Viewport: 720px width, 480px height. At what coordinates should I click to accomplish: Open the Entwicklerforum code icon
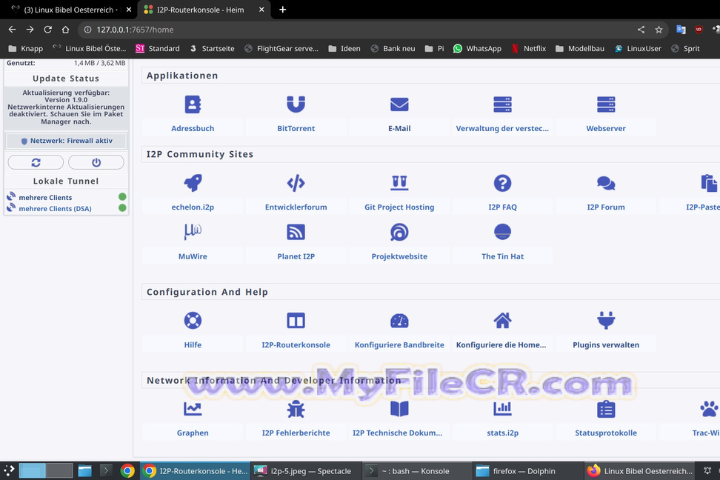pyautogui.click(x=296, y=183)
